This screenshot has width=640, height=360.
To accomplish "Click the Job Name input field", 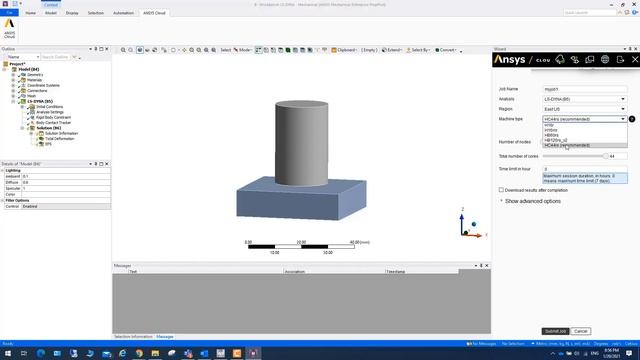I will click(x=585, y=89).
